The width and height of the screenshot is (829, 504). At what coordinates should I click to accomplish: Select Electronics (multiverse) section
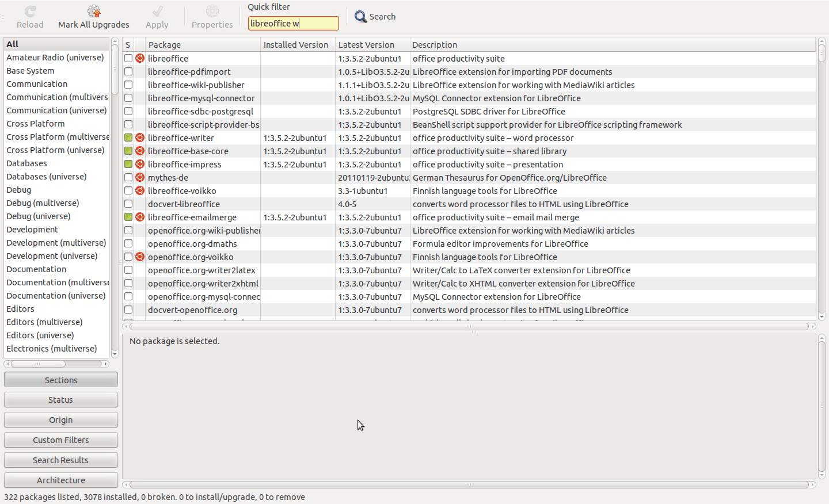click(x=56, y=349)
